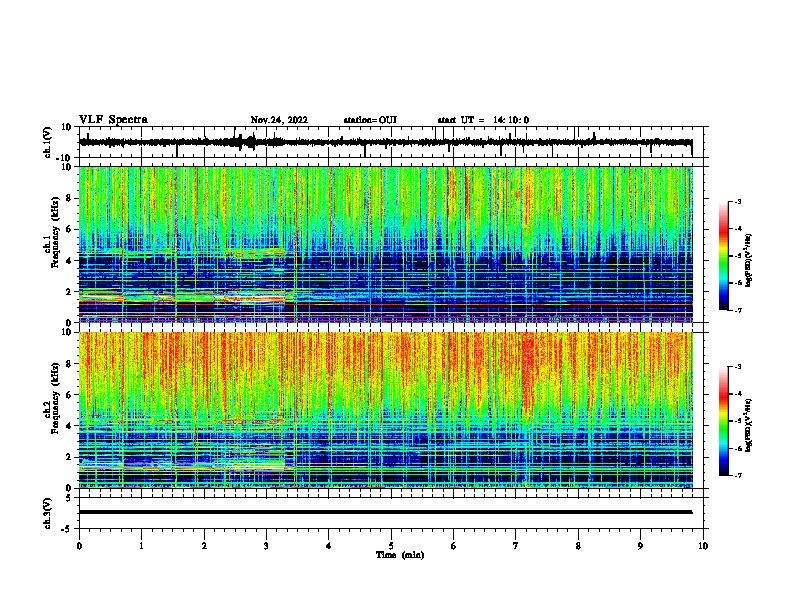Click time axis tick label "3"

(267, 546)
